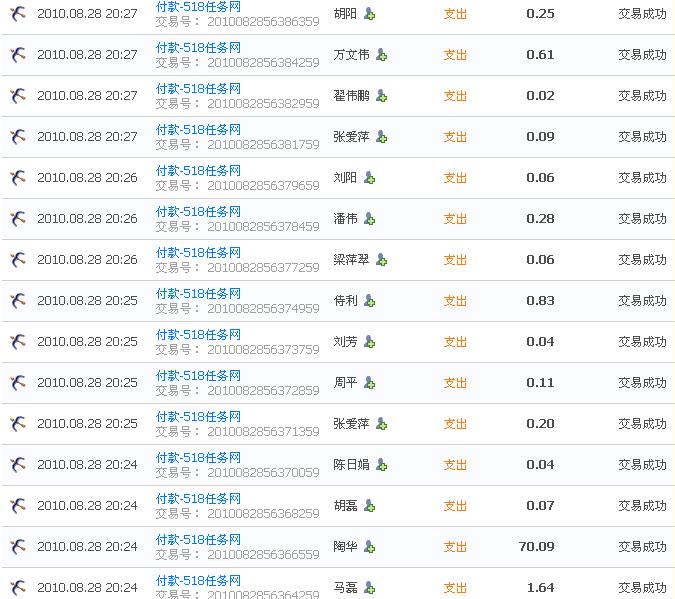Click the recipient name 陶华
The image size is (675, 599).
point(345,547)
